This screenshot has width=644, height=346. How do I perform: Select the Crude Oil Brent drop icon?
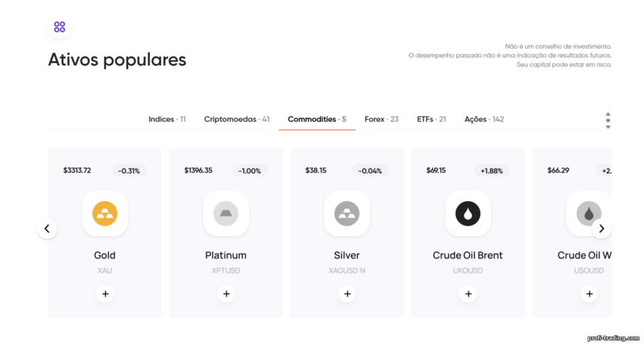468,213
